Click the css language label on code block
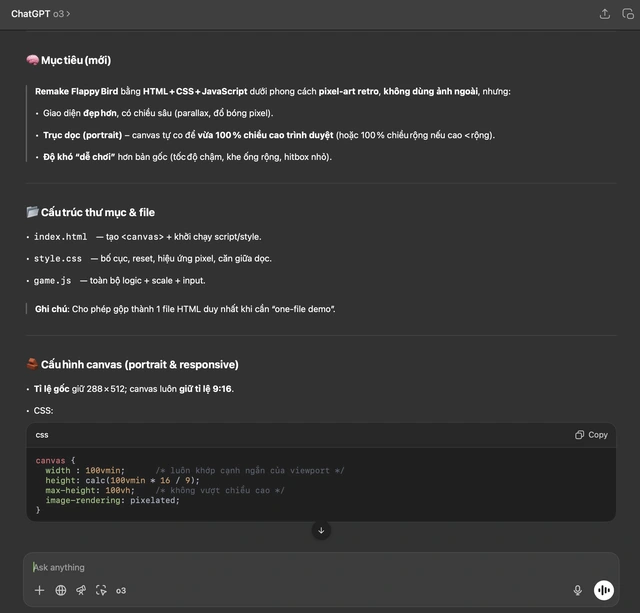 pyautogui.click(x=42, y=435)
